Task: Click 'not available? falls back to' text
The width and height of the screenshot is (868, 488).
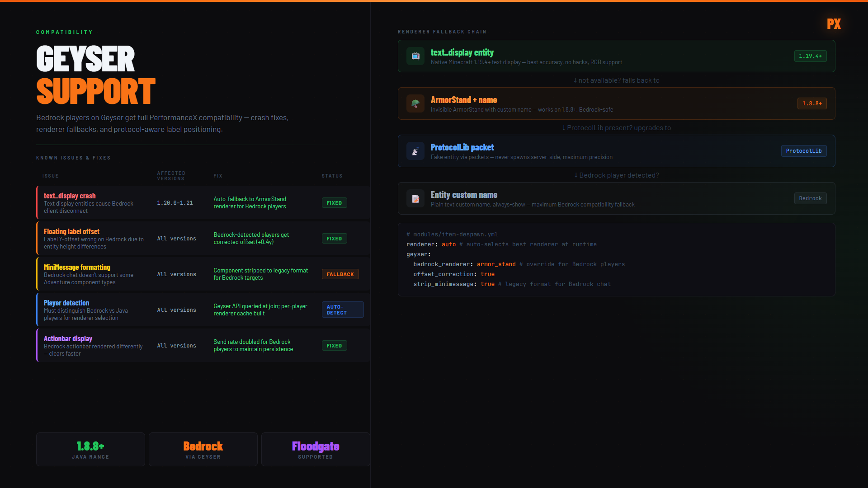Action: click(617, 80)
